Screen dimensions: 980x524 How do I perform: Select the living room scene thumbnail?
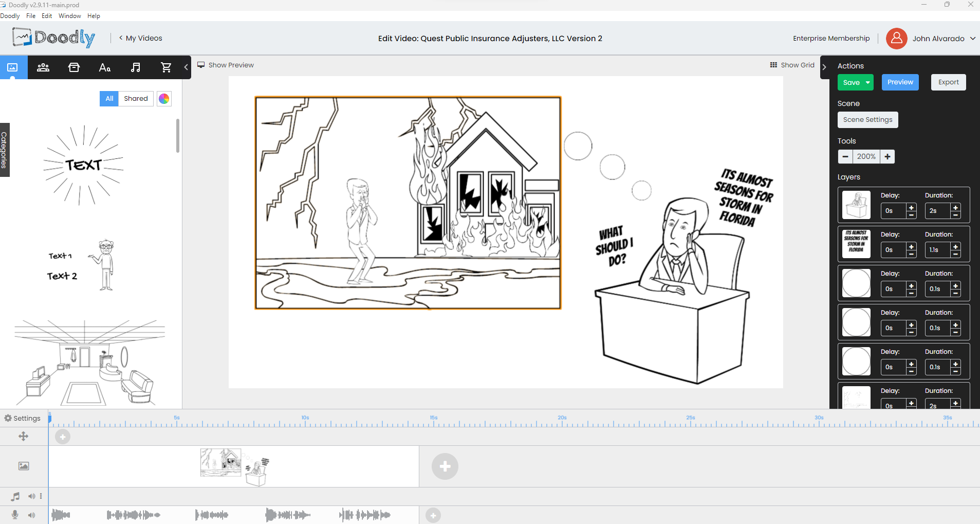pyautogui.click(x=89, y=363)
